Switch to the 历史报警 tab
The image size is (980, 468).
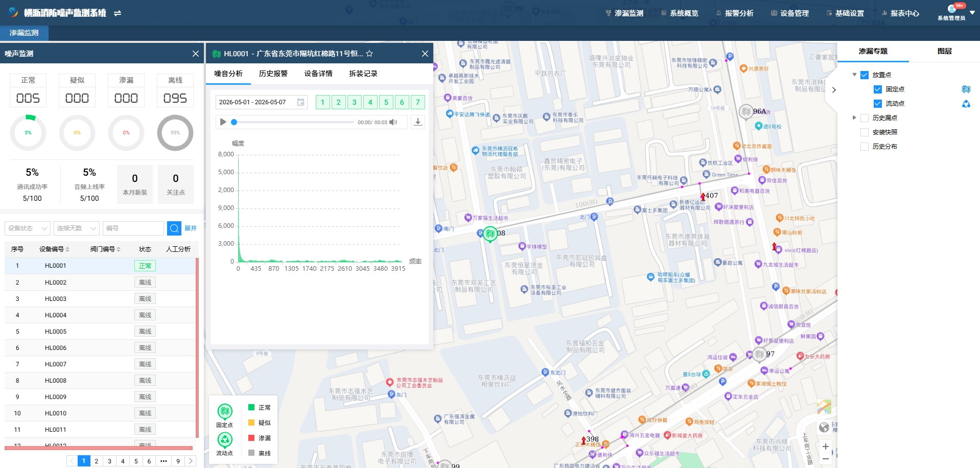click(273, 74)
